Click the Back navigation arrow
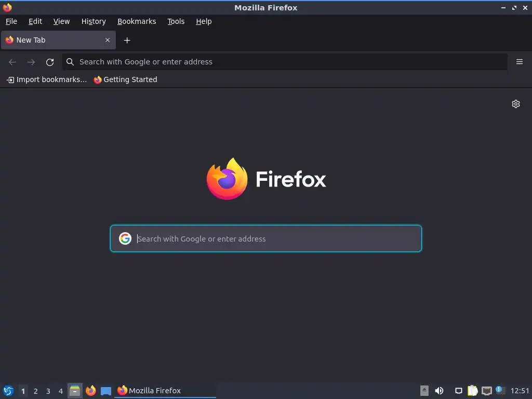Viewport: 532px width, 399px height. 12,62
